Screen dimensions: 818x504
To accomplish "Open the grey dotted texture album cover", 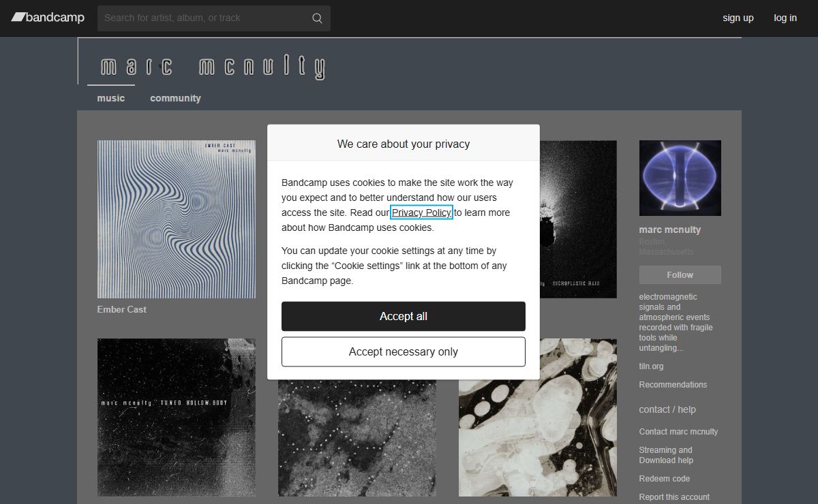I will pyautogui.click(x=357, y=437).
